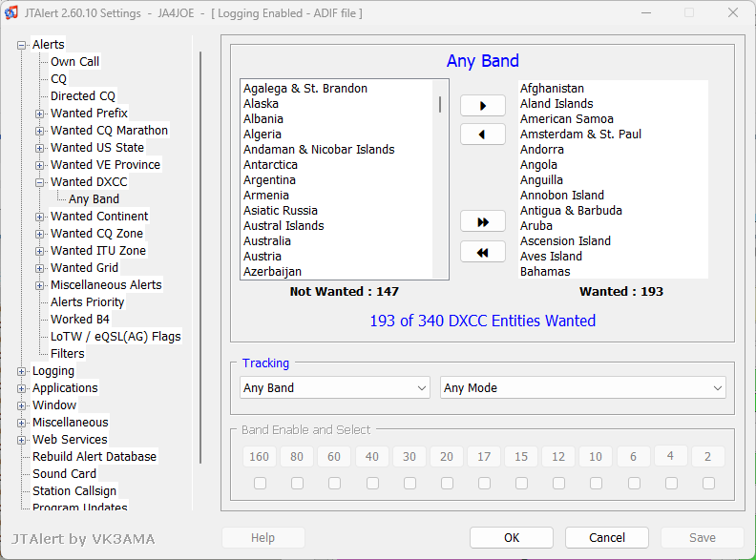This screenshot has width=756, height=560.
Task: Click the Cancel button
Action: [607, 538]
